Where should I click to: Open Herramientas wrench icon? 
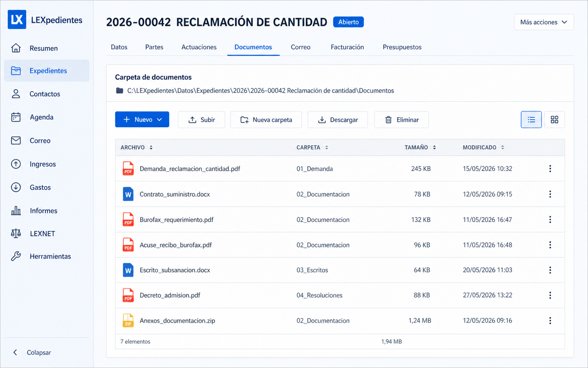(16, 256)
